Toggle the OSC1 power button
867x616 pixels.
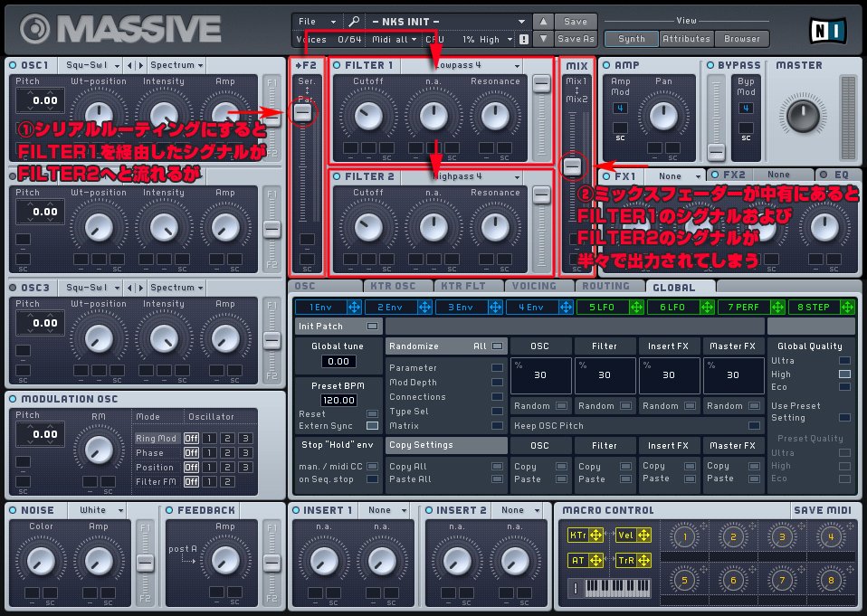[13, 65]
